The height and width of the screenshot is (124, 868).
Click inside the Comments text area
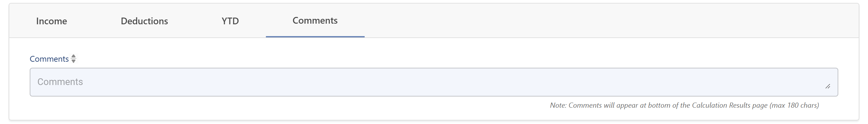[x=434, y=82]
